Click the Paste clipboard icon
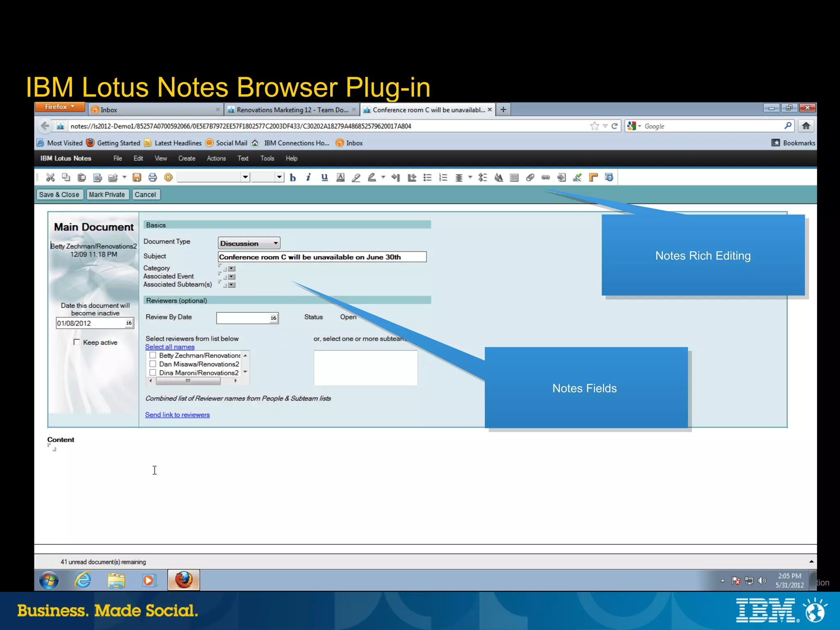Image resolution: width=840 pixels, height=630 pixels. 82,177
